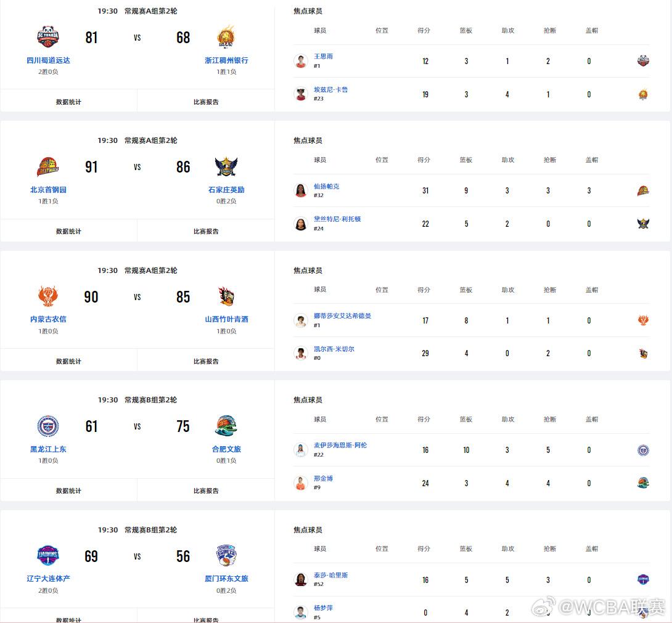Open 山西竹叶青酒 team name link
The height and width of the screenshot is (623, 672).
pos(226,319)
